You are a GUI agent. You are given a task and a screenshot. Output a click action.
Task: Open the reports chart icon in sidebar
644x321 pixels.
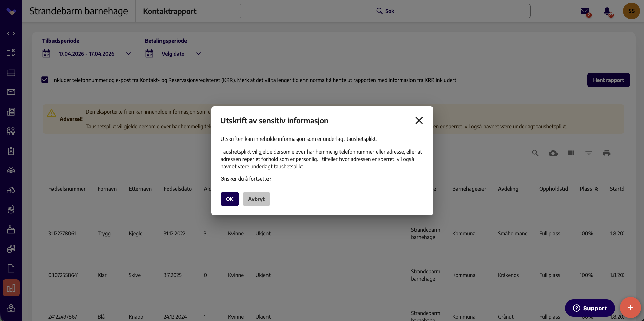coord(11,288)
